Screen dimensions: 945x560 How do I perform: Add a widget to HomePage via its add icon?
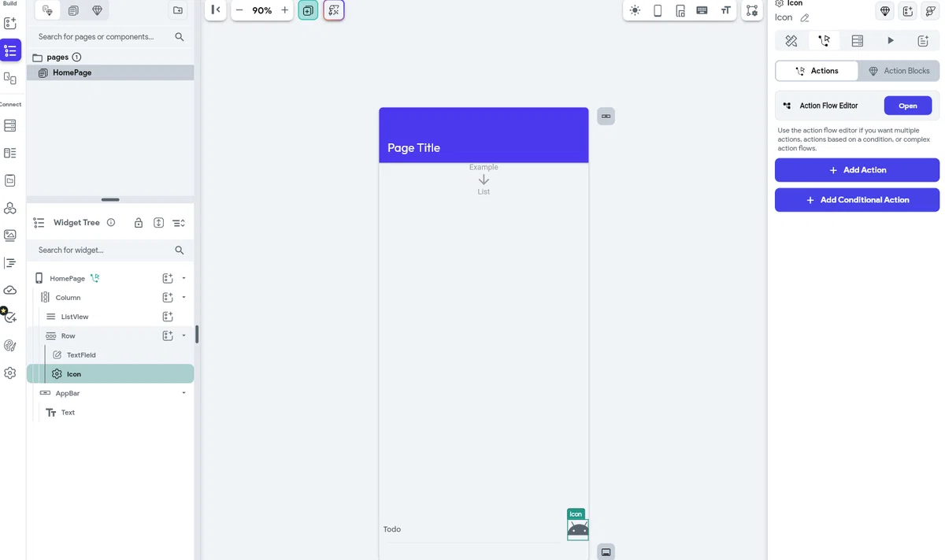click(168, 278)
